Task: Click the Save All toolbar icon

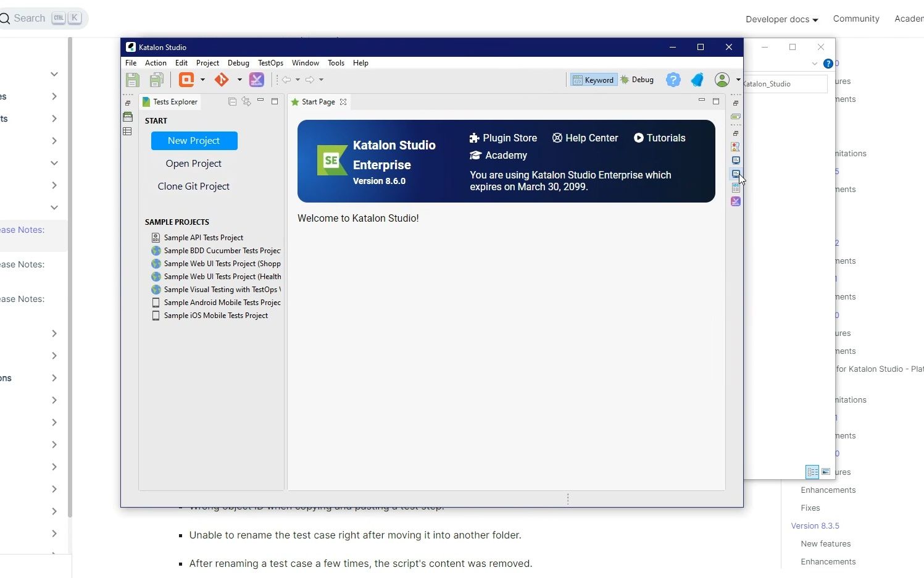Action: click(157, 80)
